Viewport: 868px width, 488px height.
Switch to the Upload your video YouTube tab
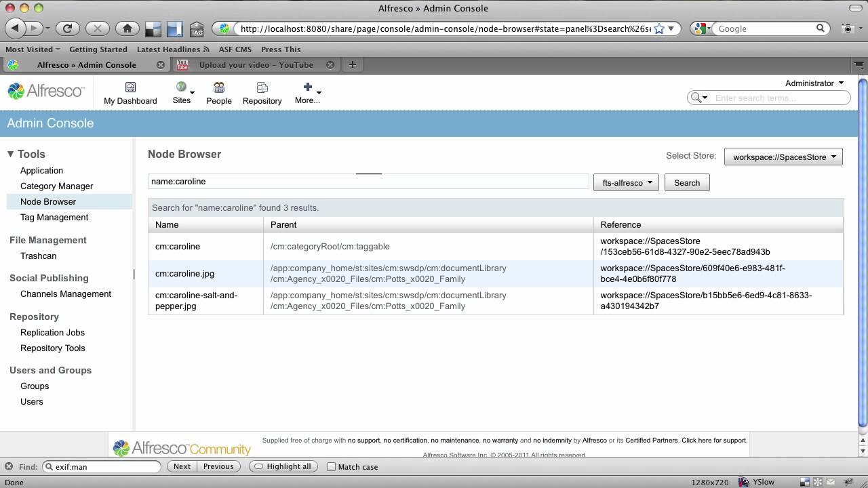256,65
